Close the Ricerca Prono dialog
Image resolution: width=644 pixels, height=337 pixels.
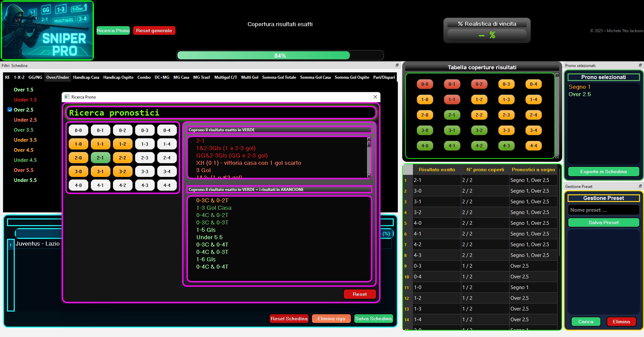pos(375,97)
